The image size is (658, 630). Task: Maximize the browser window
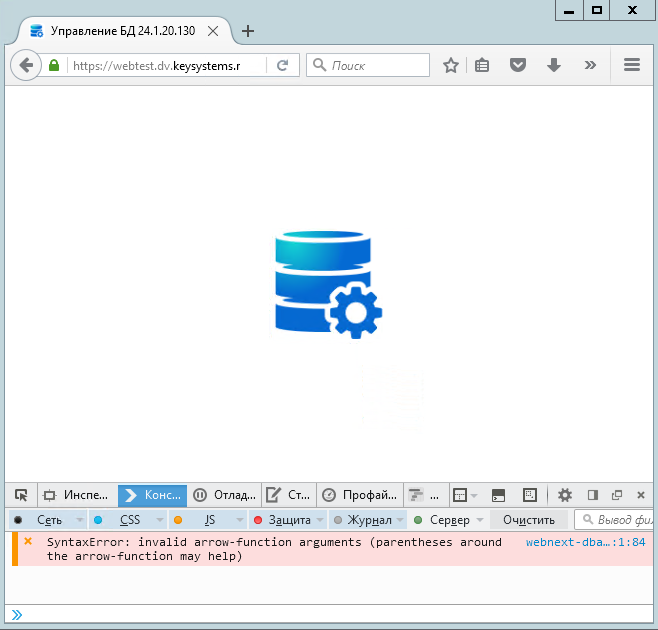(597, 10)
